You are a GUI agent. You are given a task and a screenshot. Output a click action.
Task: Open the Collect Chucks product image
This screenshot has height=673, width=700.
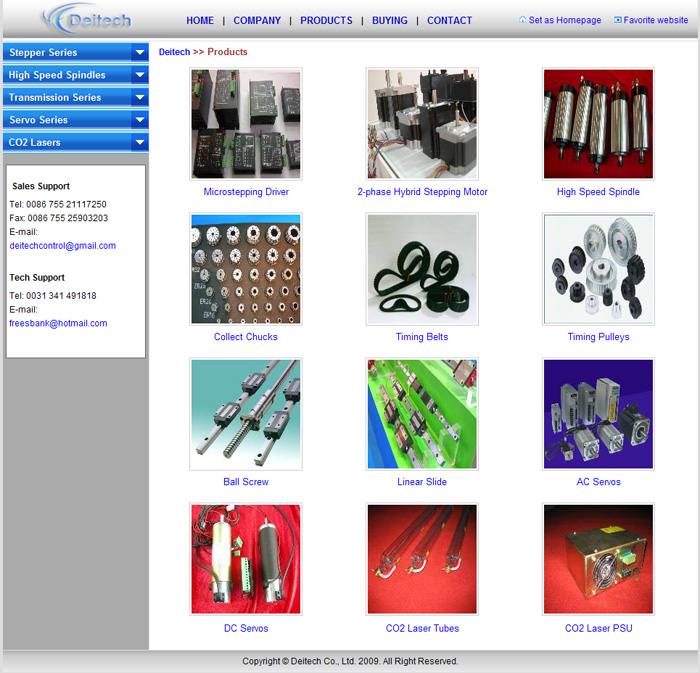(246, 269)
